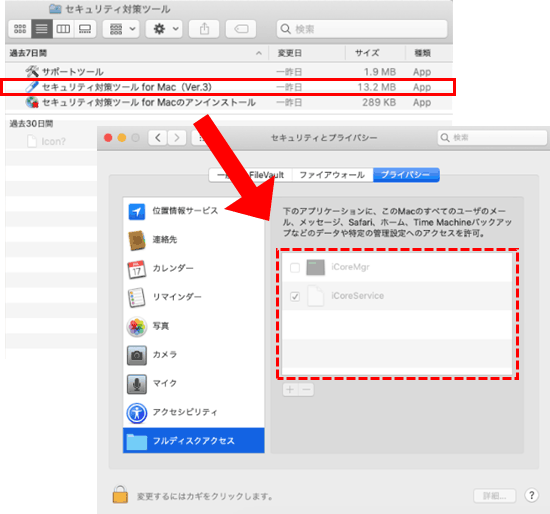Switch Finder to column view
Screen dimensions: 550x514
tap(63, 29)
